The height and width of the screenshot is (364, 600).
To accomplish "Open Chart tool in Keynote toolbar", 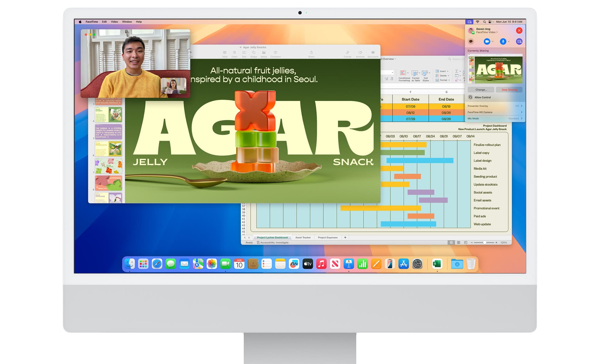I will [x=234, y=54].
